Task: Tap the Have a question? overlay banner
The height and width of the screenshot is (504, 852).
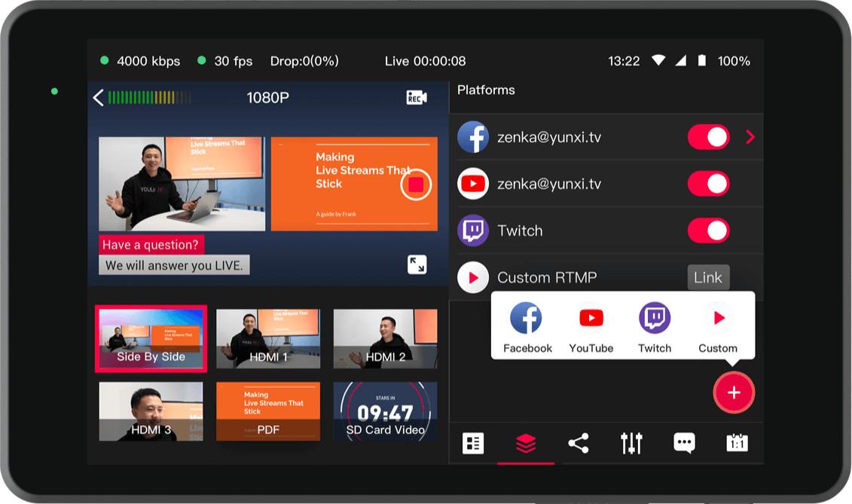Action: (151, 245)
